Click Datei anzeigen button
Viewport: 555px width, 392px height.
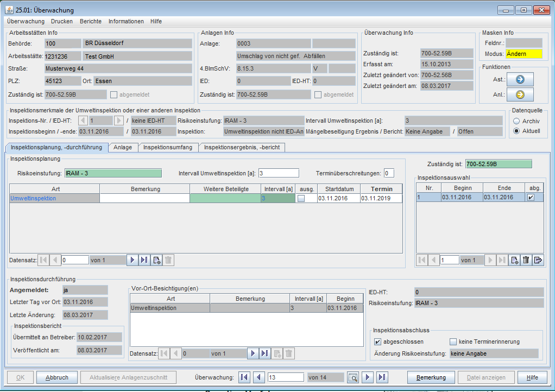tap(486, 377)
